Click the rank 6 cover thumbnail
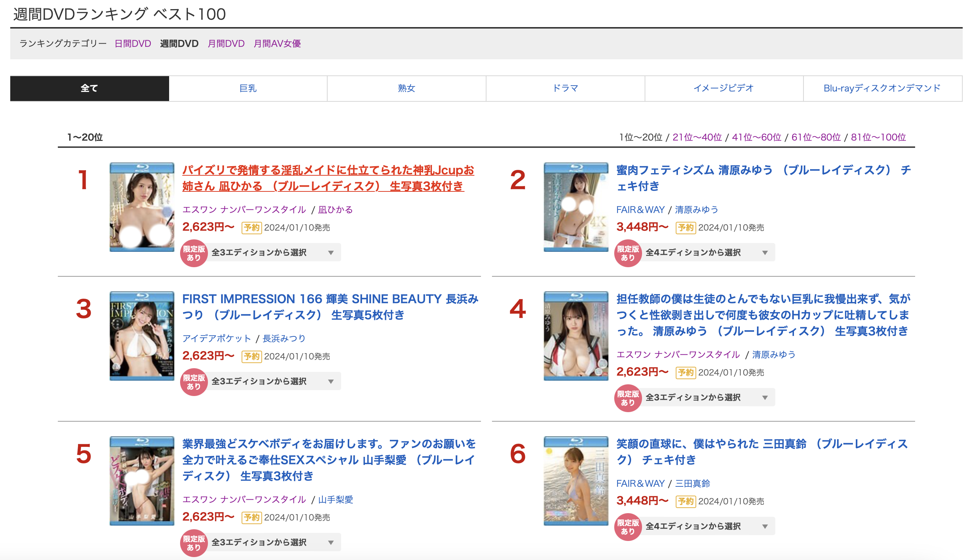 576,481
